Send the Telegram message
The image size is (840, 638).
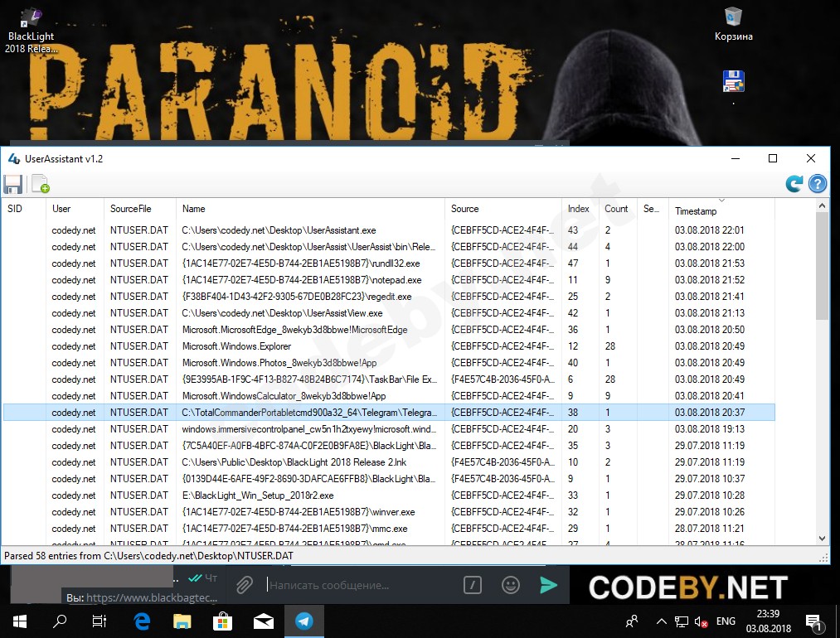(x=548, y=585)
